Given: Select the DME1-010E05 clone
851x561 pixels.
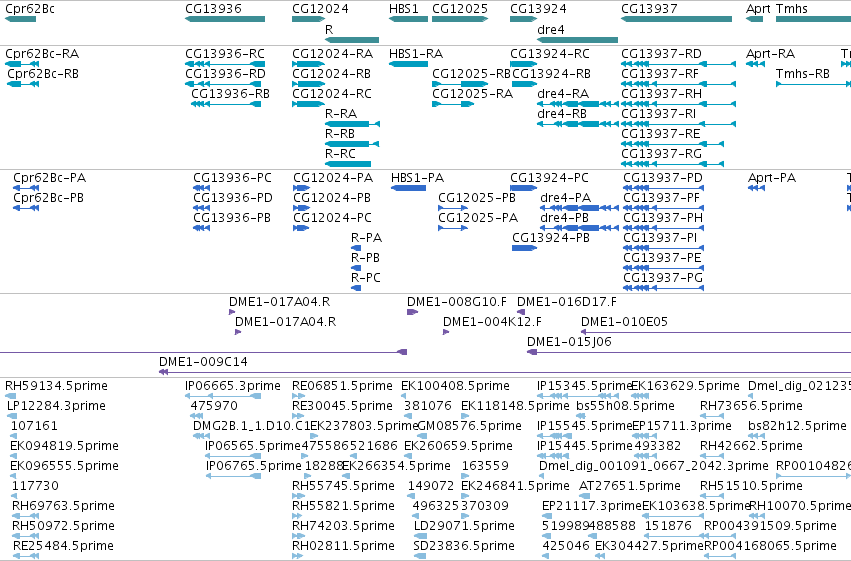Looking at the screenshot, I should click(624, 322).
